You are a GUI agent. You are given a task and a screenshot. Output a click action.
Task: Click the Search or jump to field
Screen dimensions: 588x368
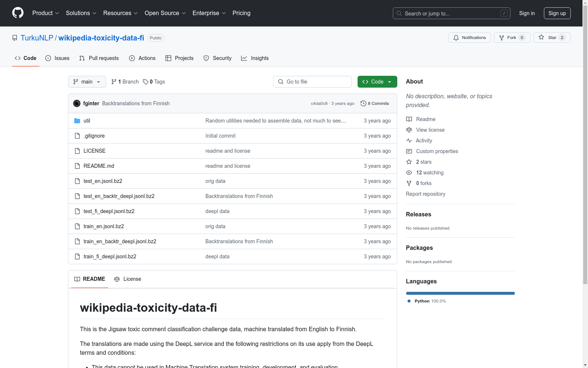coord(452,13)
